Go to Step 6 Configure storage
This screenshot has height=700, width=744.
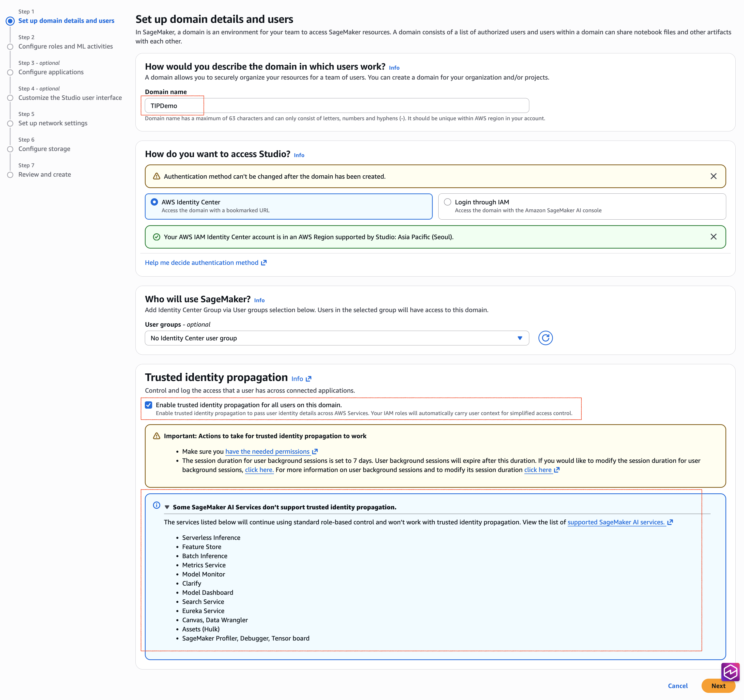(44, 149)
